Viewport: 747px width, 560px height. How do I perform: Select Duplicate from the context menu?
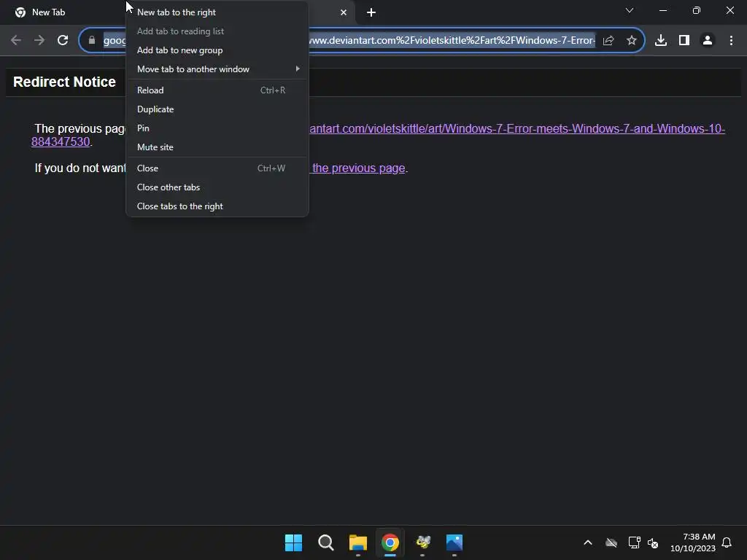click(217, 109)
